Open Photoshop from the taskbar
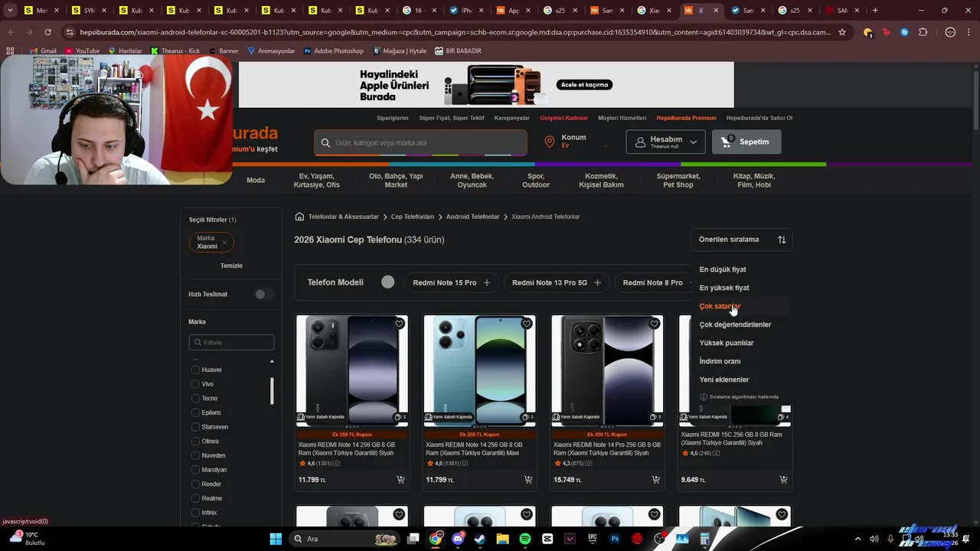 tap(615, 539)
